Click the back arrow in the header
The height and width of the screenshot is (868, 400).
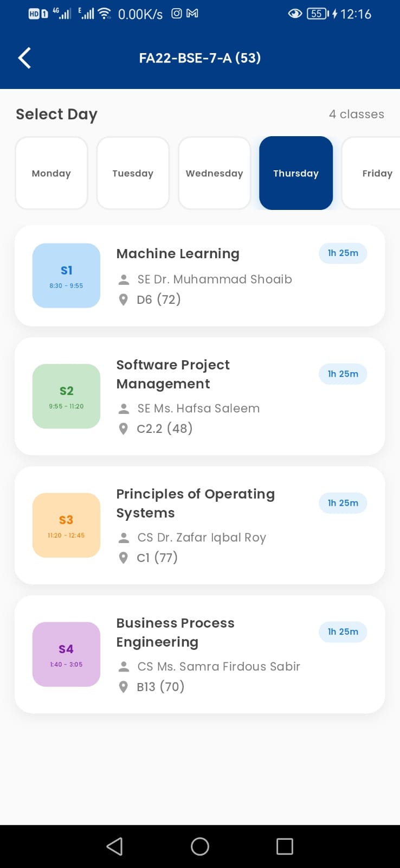tap(24, 57)
